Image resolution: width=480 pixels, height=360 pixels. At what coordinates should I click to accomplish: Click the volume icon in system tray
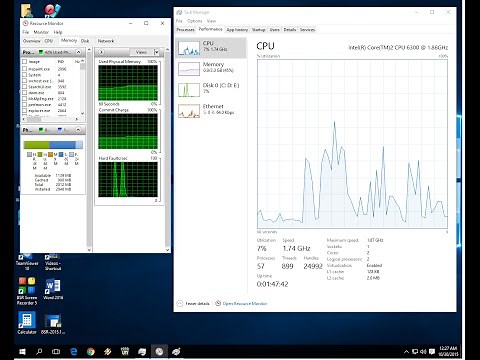423,352
